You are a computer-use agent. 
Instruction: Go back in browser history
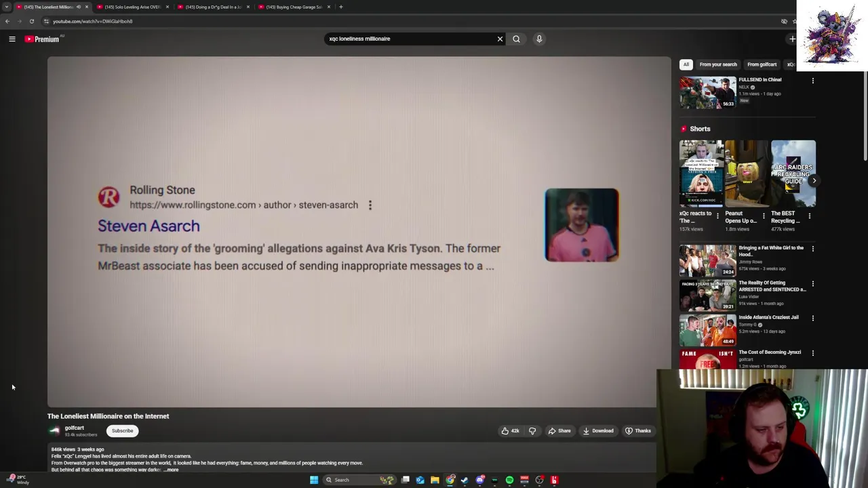pos(7,21)
